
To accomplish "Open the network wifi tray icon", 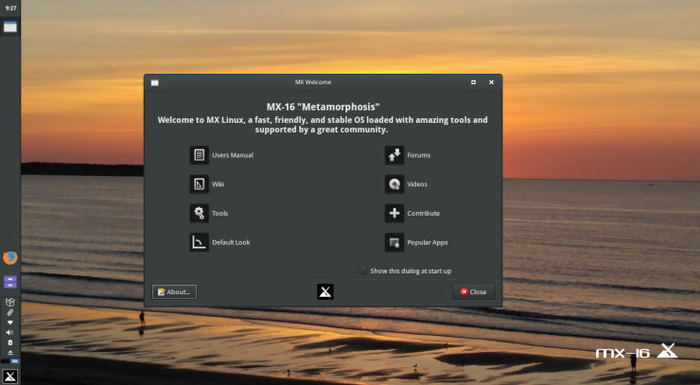I will (10, 322).
